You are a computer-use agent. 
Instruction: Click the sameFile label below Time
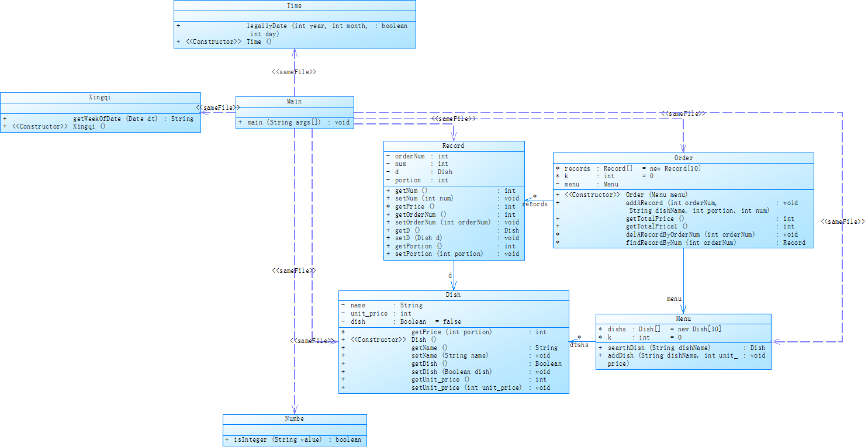point(294,72)
